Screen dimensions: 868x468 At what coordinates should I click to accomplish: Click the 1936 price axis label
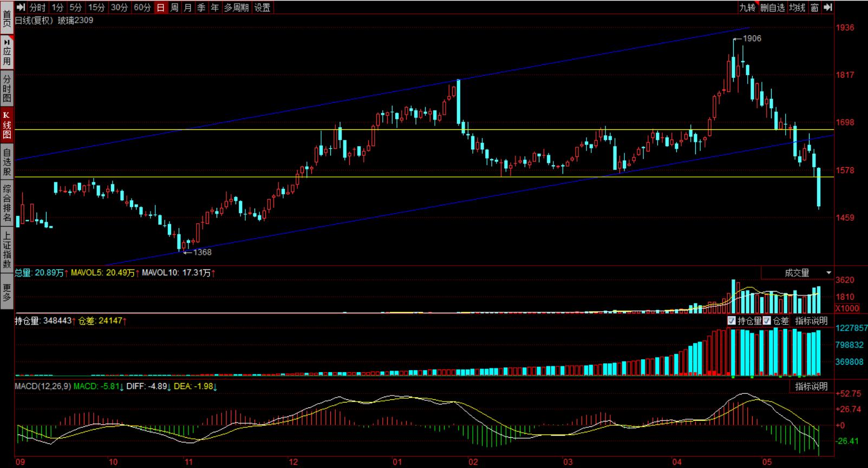tap(845, 28)
